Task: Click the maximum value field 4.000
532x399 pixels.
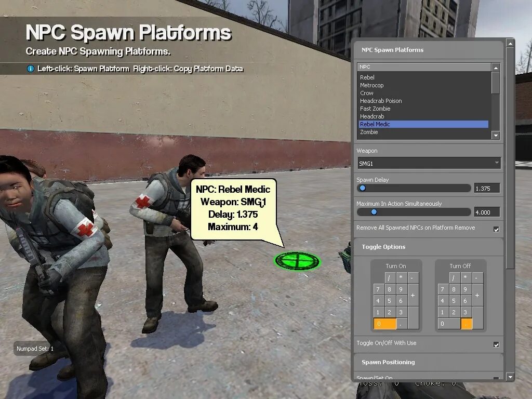Action: (487, 212)
